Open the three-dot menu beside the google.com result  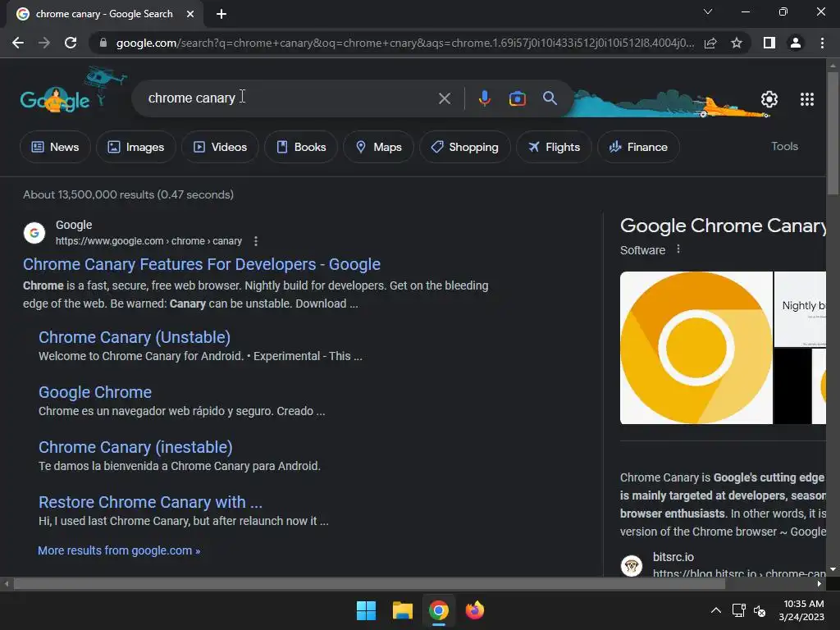pos(256,241)
